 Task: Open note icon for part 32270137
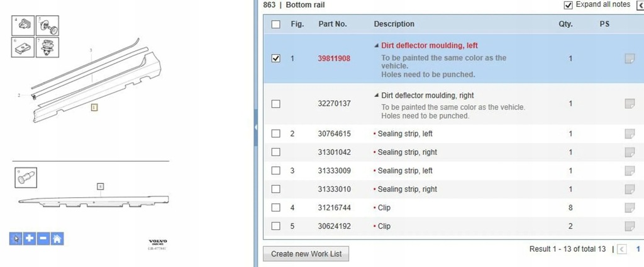[x=629, y=104]
